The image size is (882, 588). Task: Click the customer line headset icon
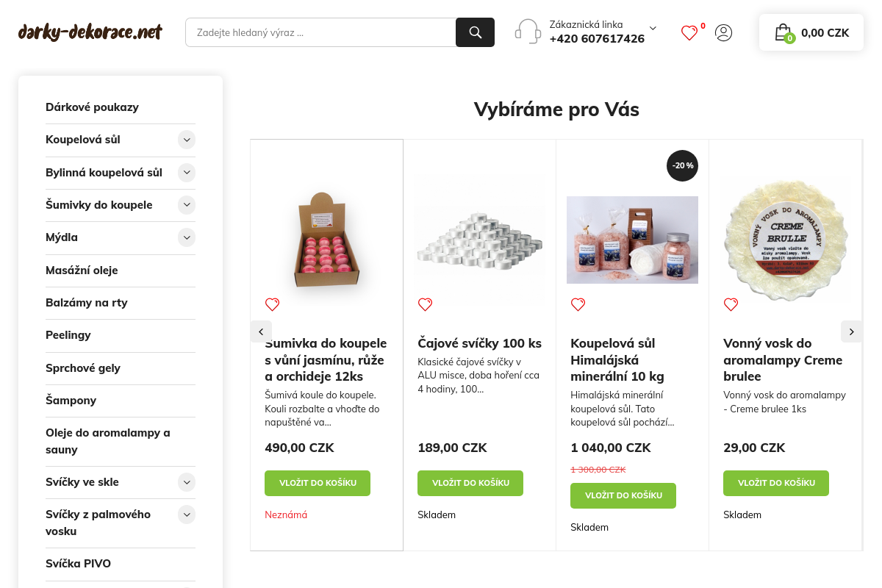click(x=528, y=32)
